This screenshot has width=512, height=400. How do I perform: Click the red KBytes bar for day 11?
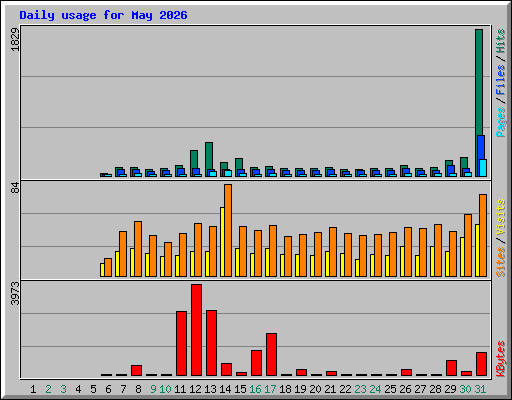(181, 344)
